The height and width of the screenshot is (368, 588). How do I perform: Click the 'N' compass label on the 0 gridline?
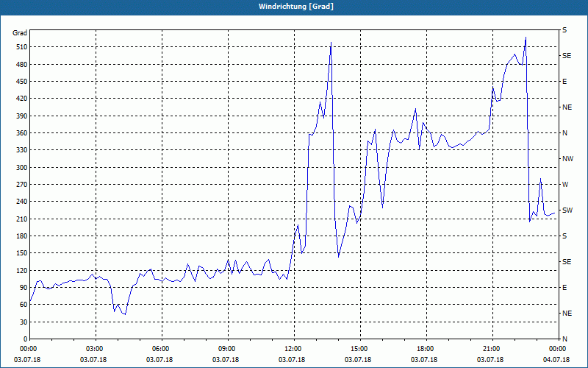[564, 339]
